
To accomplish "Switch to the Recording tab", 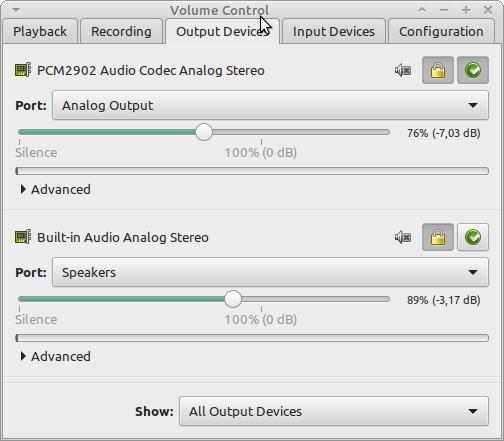I will coord(121,32).
